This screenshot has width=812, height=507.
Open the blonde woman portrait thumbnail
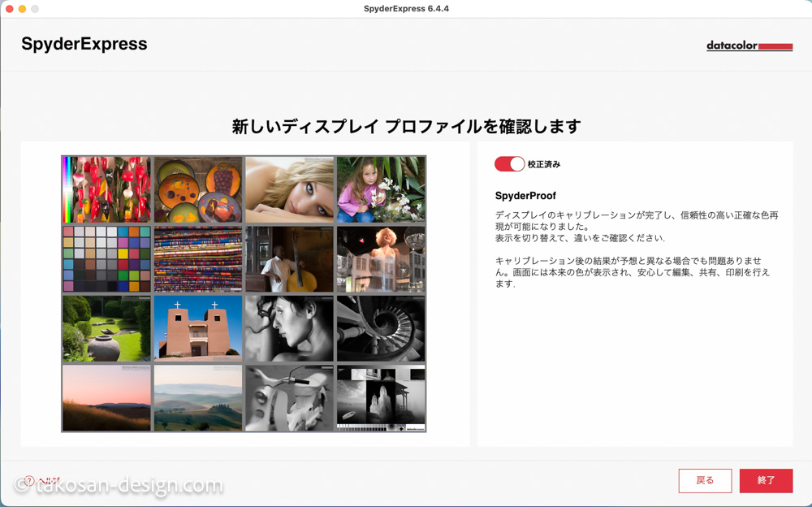(x=289, y=190)
